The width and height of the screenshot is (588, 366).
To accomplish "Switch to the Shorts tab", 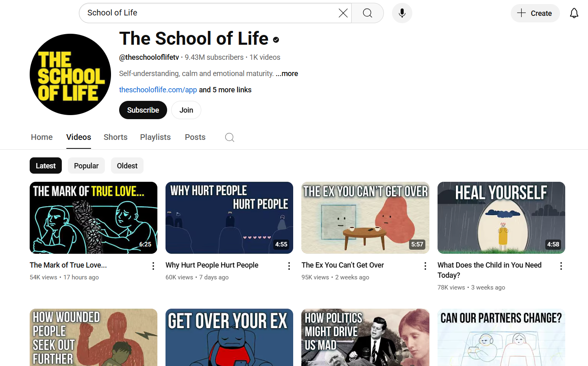I will [x=115, y=137].
